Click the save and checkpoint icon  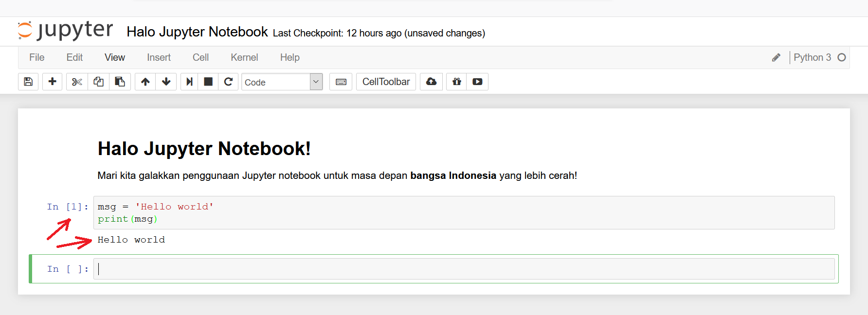(x=28, y=82)
